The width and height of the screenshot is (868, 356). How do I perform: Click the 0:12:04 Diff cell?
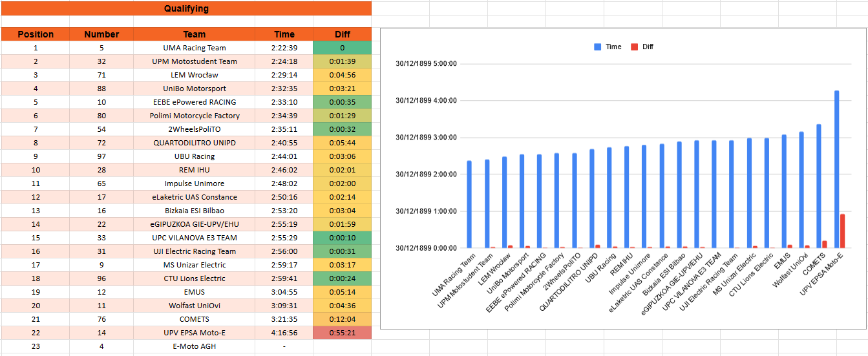[x=343, y=319]
